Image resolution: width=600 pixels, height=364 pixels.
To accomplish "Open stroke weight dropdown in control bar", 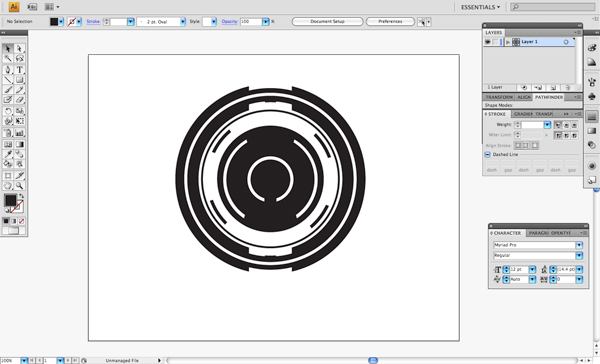I will tap(130, 22).
